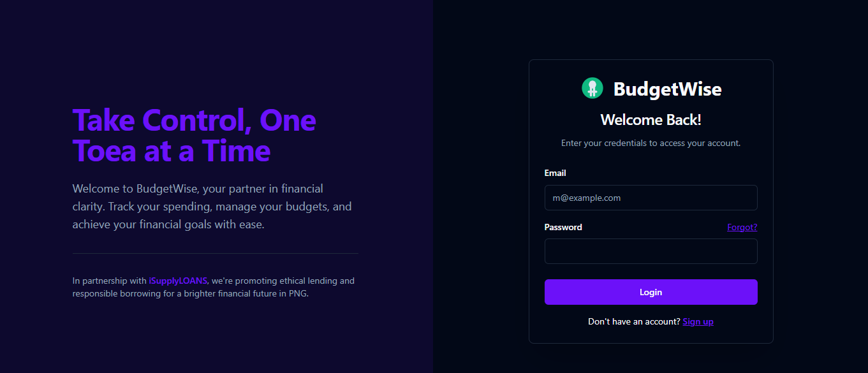This screenshot has width=868, height=373.
Task: Click 'achieve your financial goals with ease' text
Action: coord(168,224)
